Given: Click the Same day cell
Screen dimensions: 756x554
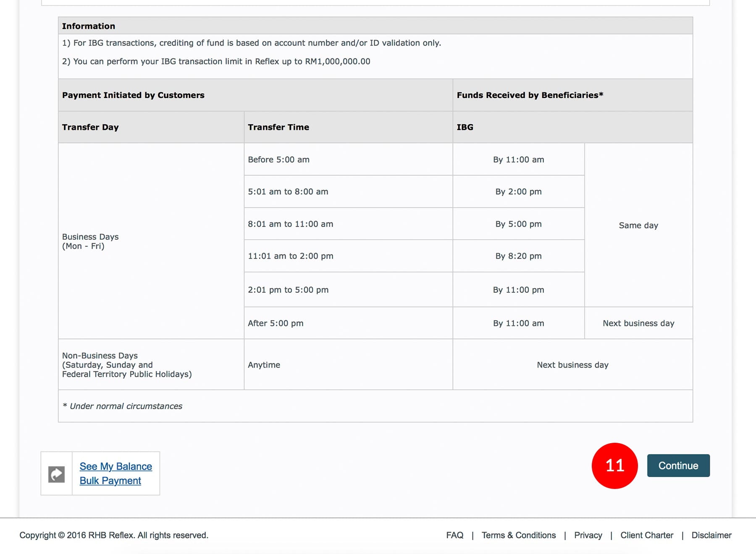Looking at the screenshot, I should [638, 225].
